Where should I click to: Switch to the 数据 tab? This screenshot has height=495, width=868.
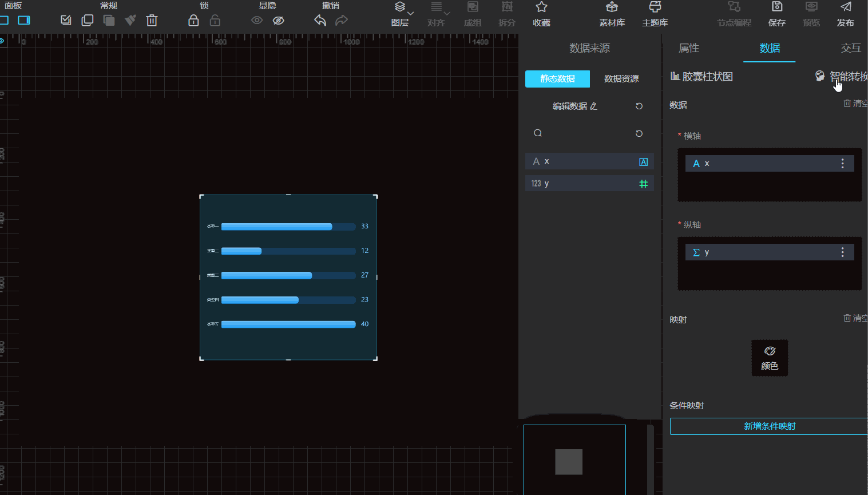(x=770, y=48)
